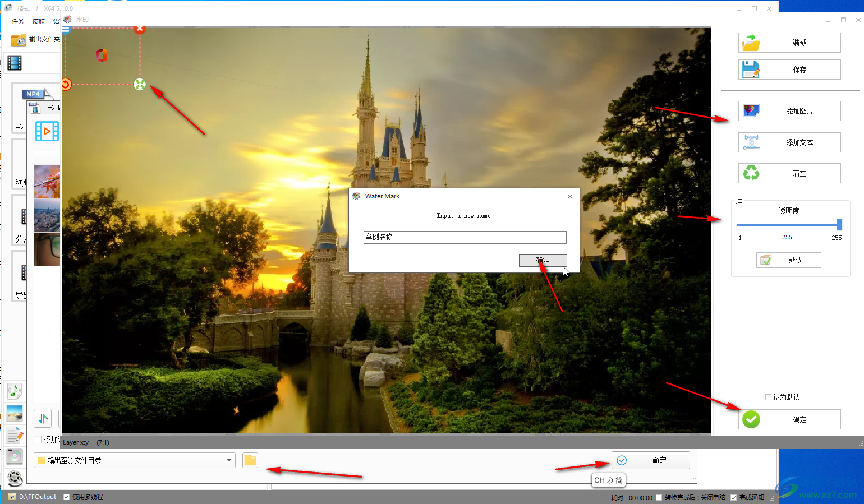Click the CH input language indicator
Image resolution: width=864 pixels, height=504 pixels.
coord(608,480)
